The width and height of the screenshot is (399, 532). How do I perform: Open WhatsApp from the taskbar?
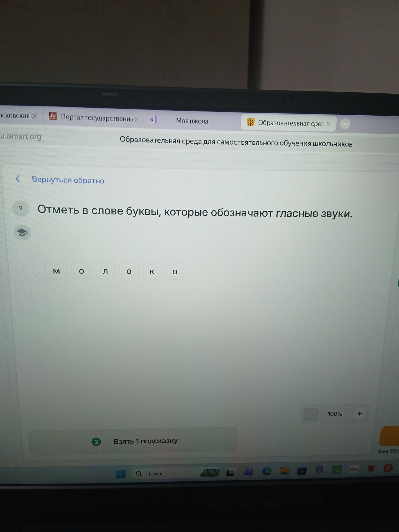tap(336, 470)
